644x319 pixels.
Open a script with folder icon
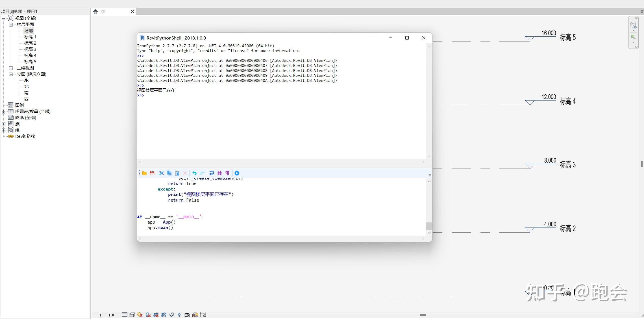click(144, 173)
